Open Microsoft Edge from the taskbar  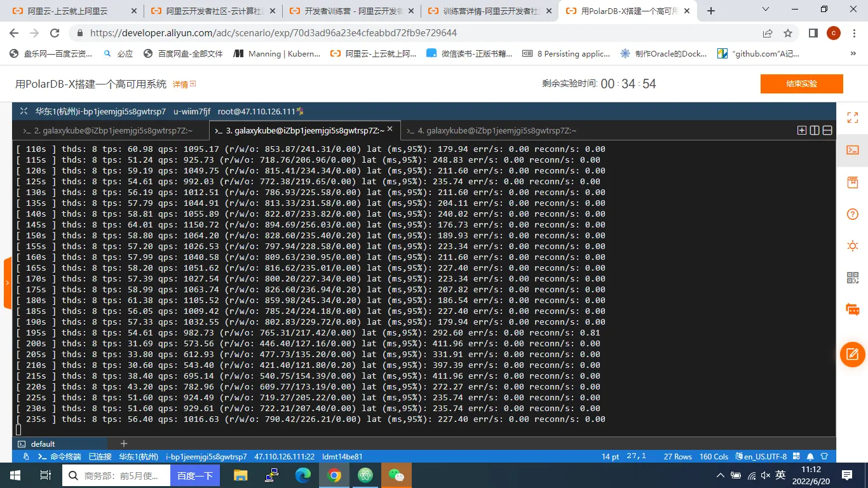[303, 475]
